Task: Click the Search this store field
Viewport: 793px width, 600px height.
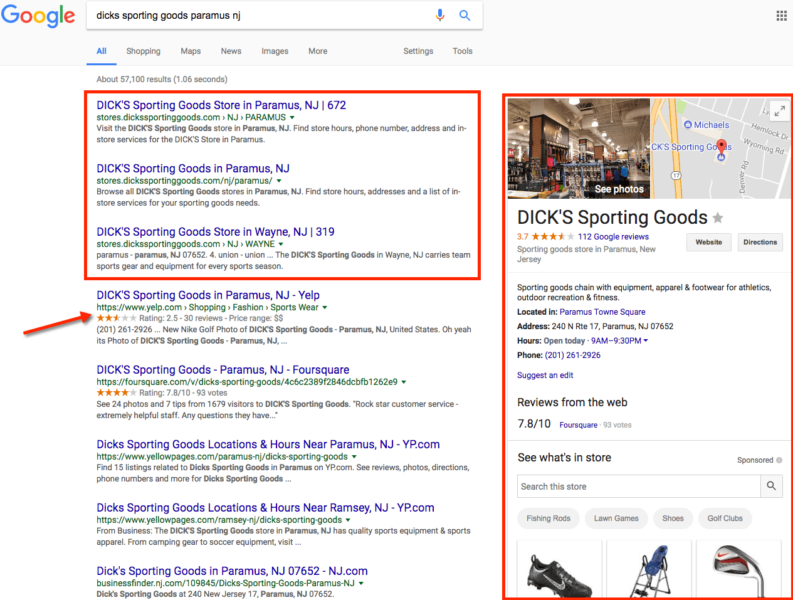Action: [x=639, y=486]
